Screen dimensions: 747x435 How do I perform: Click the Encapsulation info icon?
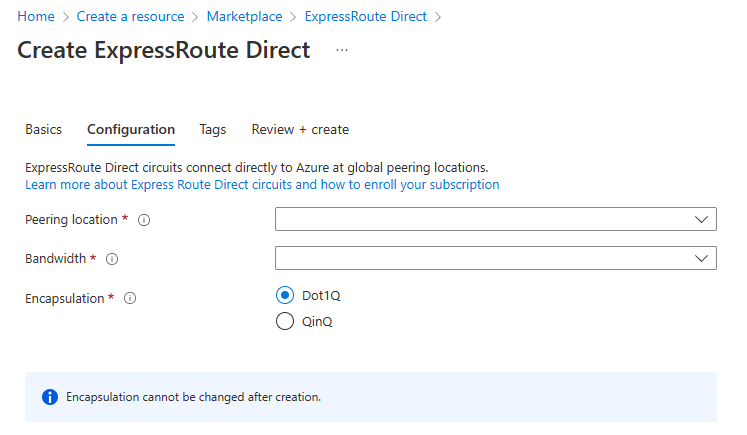click(x=130, y=298)
